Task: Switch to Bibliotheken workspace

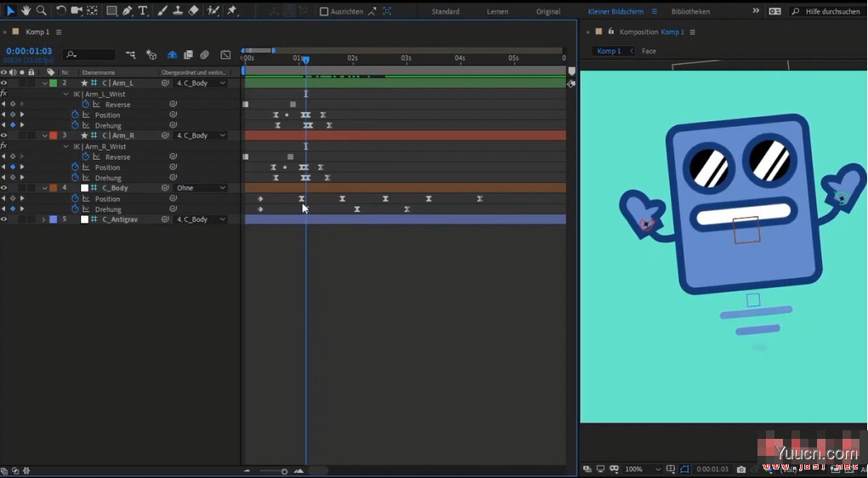Action: coord(690,11)
